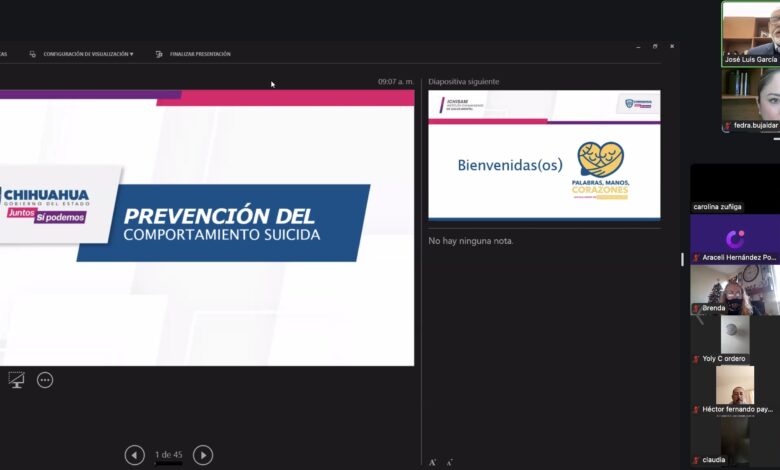This screenshot has width=780, height=470.
Task: Select fedra.bujaidar video tile
Action: pyautogui.click(x=751, y=100)
